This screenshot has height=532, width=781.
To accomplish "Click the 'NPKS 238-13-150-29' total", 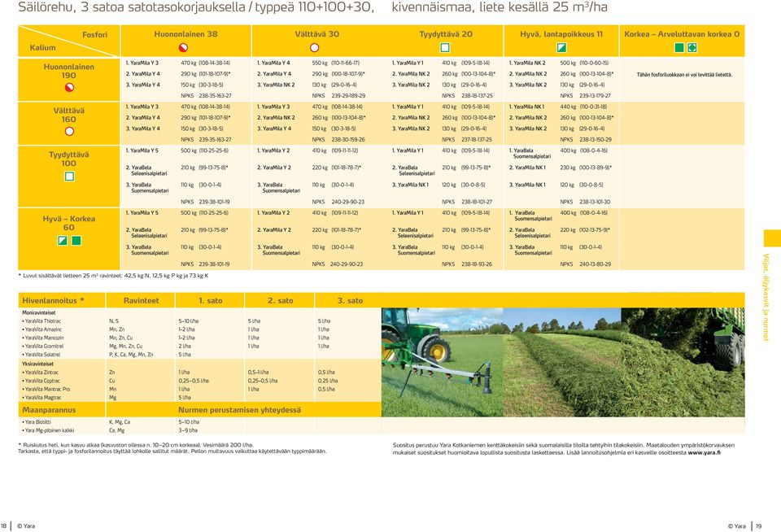I will coord(586,140).
